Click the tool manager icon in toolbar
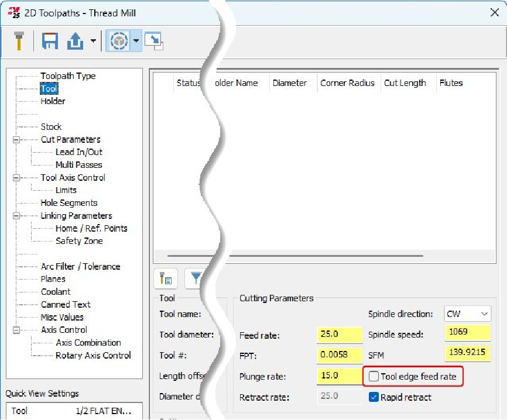 [x=19, y=41]
